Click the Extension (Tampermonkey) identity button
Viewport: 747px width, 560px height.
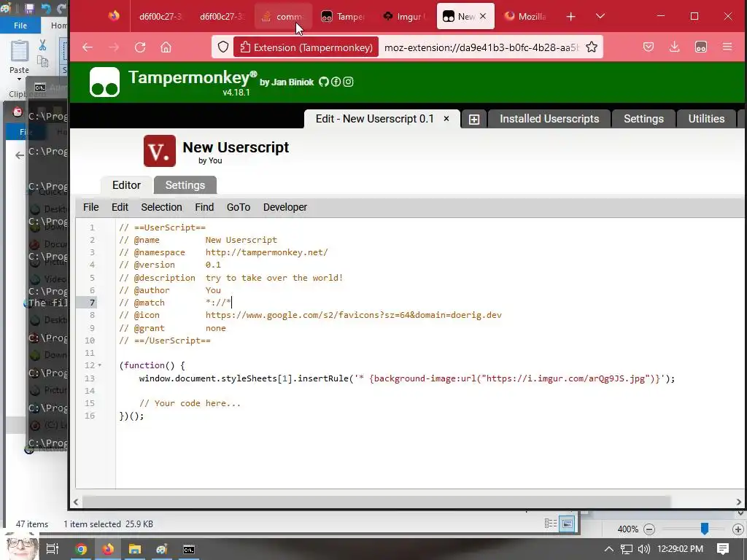tap(306, 47)
